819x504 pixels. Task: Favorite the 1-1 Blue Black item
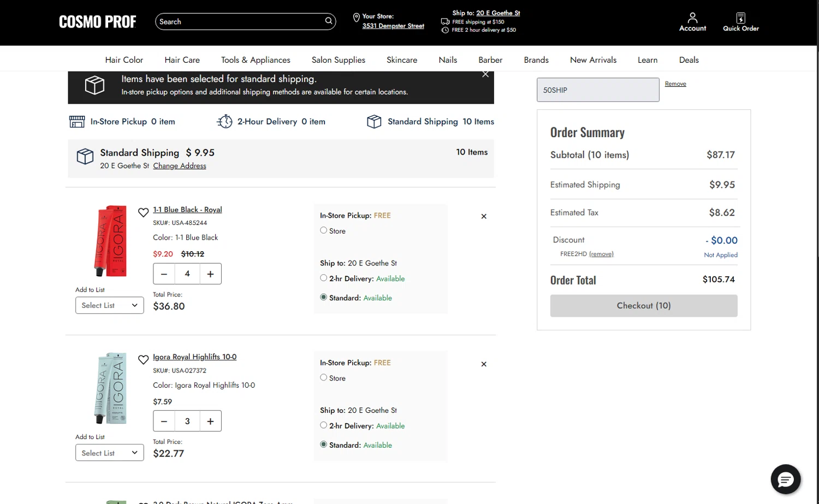pos(143,212)
